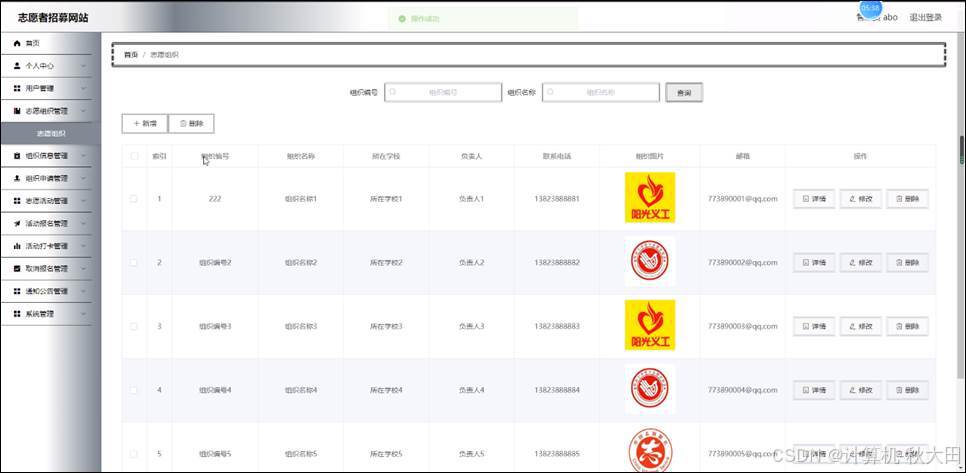This screenshot has height=473, width=966.
Task: Open 详情 for 组织名称4 row
Action: (x=814, y=390)
